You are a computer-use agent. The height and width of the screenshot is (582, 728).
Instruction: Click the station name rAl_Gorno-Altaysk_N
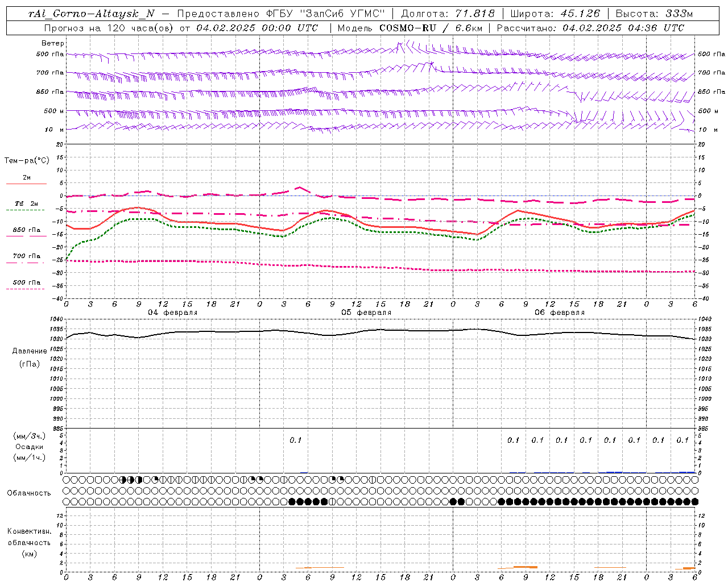92,14
